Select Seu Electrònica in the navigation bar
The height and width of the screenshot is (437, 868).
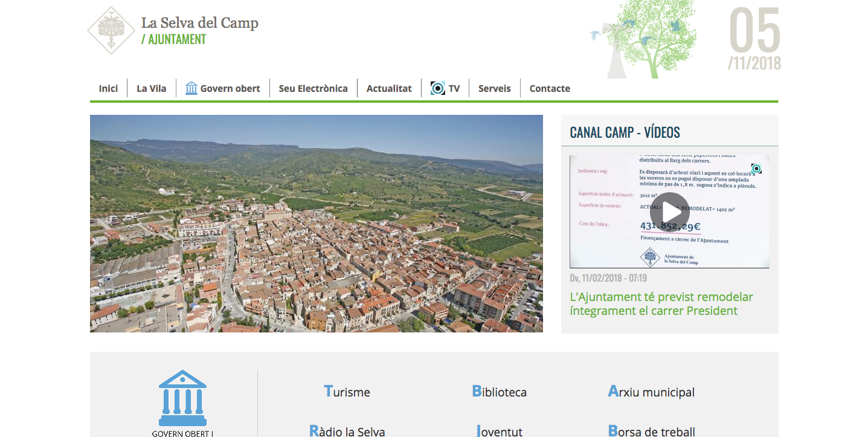coord(313,88)
